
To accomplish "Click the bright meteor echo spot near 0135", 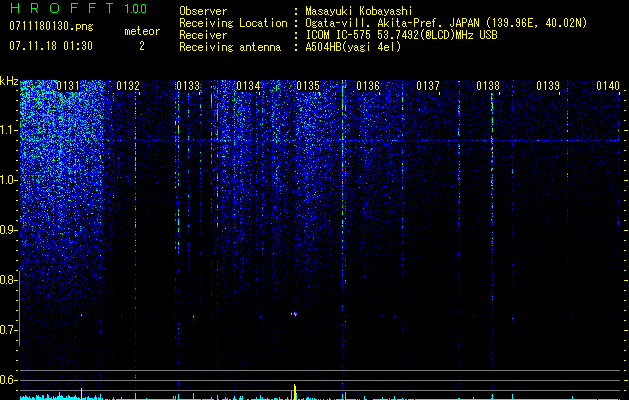I will (x=294, y=314).
